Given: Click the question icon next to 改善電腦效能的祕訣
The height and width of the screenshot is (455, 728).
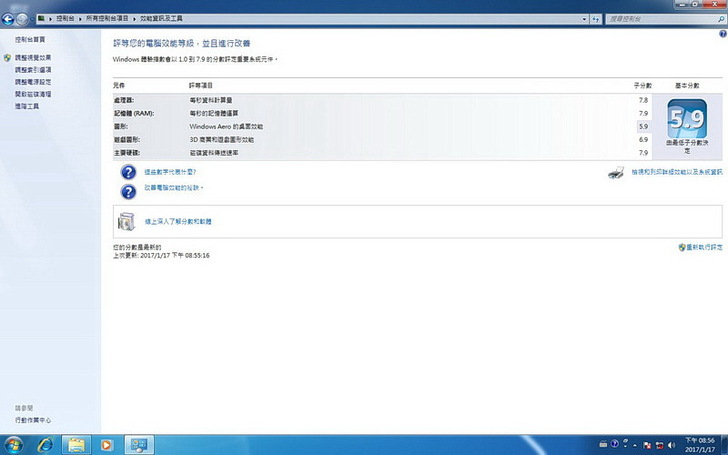Looking at the screenshot, I should [x=128, y=192].
